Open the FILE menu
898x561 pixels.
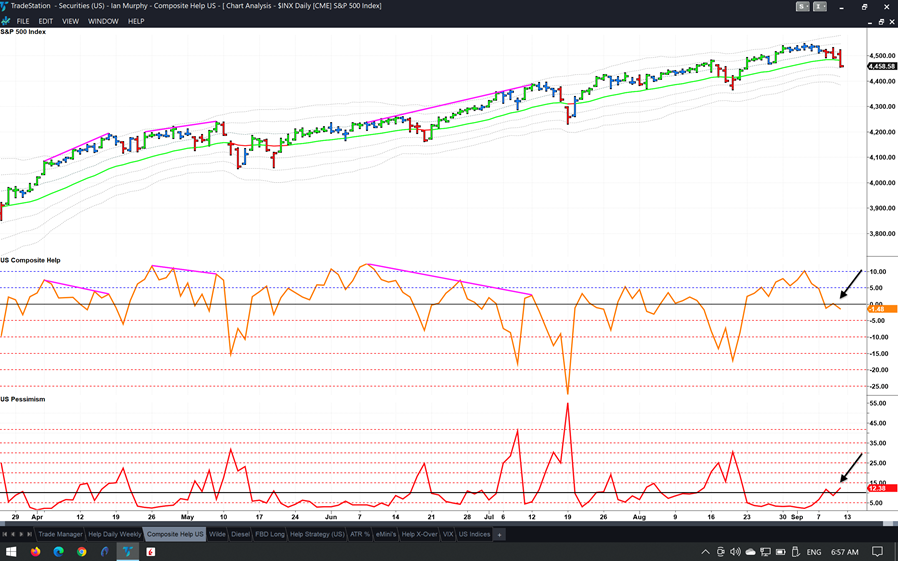point(23,21)
